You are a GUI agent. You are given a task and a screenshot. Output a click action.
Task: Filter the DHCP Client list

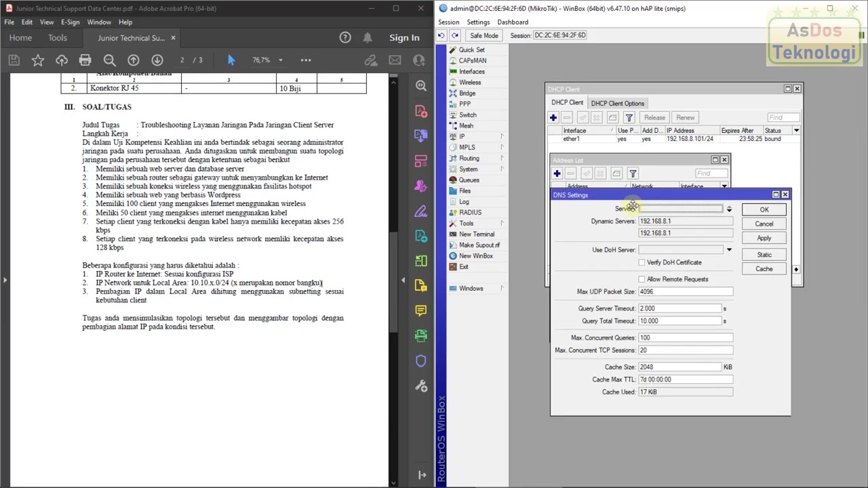[629, 118]
